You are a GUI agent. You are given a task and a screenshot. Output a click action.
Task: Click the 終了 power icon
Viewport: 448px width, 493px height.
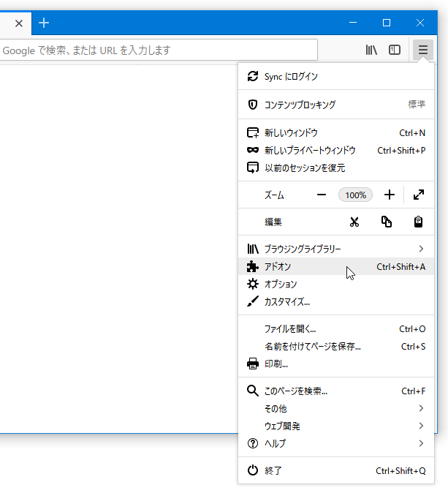coord(253,470)
